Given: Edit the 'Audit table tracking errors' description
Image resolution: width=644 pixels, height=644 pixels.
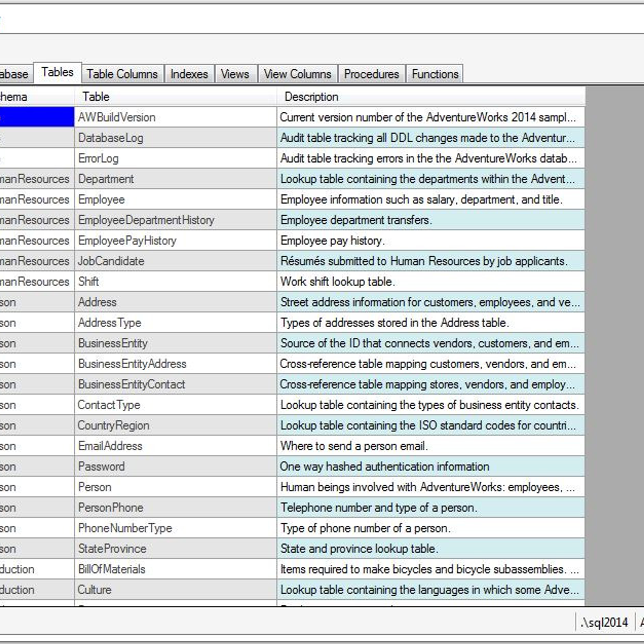Looking at the screenshot, I should 431,158.
